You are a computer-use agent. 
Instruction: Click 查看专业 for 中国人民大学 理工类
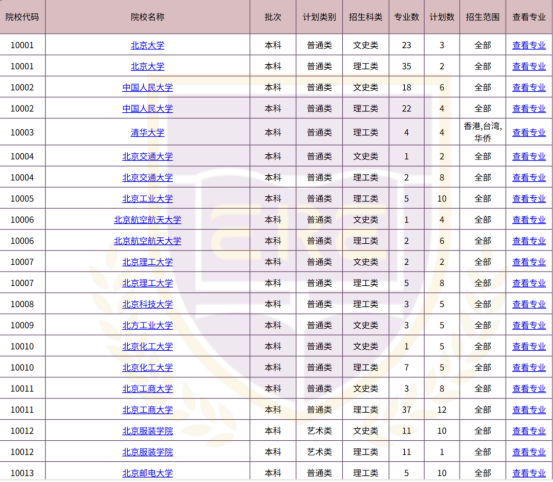click(529, 109)
